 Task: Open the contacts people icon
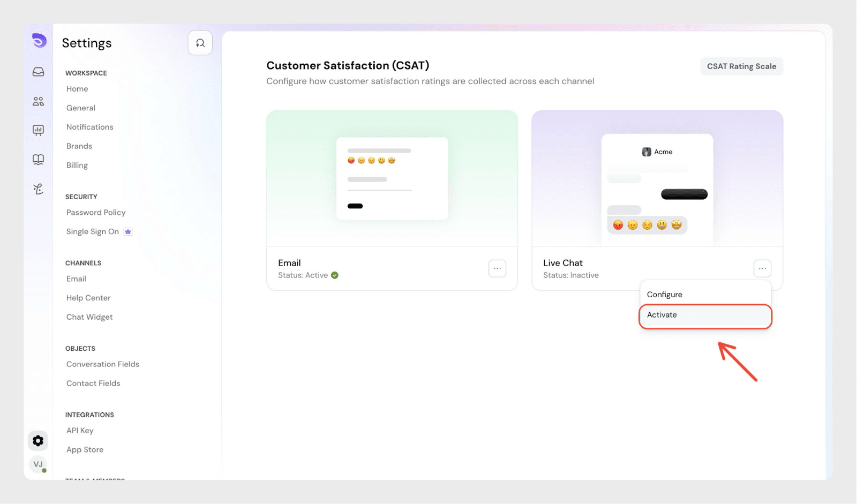(38, 101)
